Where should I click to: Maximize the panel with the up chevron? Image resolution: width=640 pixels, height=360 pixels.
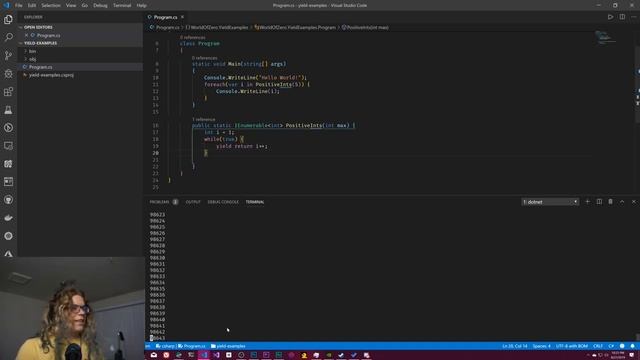point(622,202)
